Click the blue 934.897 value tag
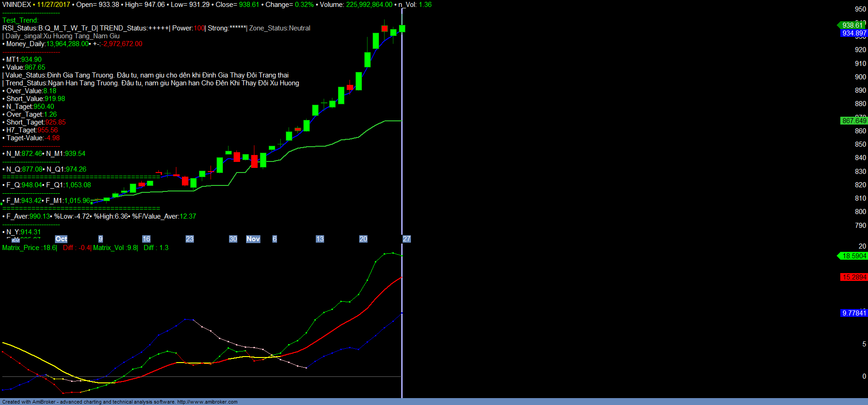The image size is (868, 405). [854, 33]
